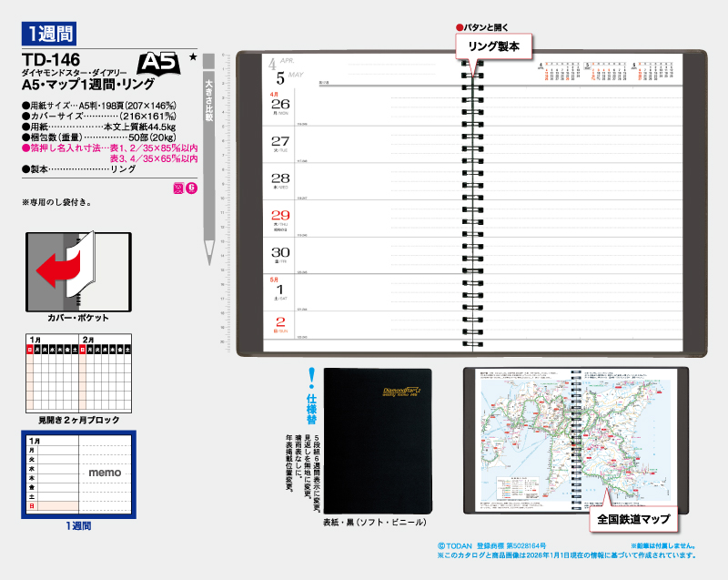Click date 28 Wednesday in the planner
This screenshot has width=728, height=580.
280,180
